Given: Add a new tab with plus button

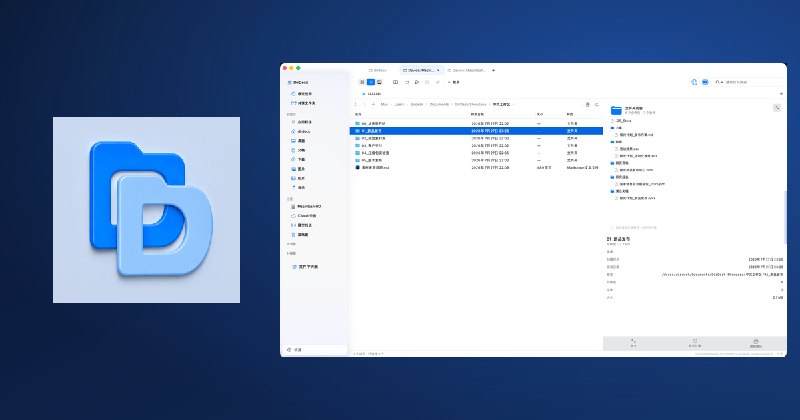Looking at the screenshot, I should pyautogui.click(x=493, y=70).
